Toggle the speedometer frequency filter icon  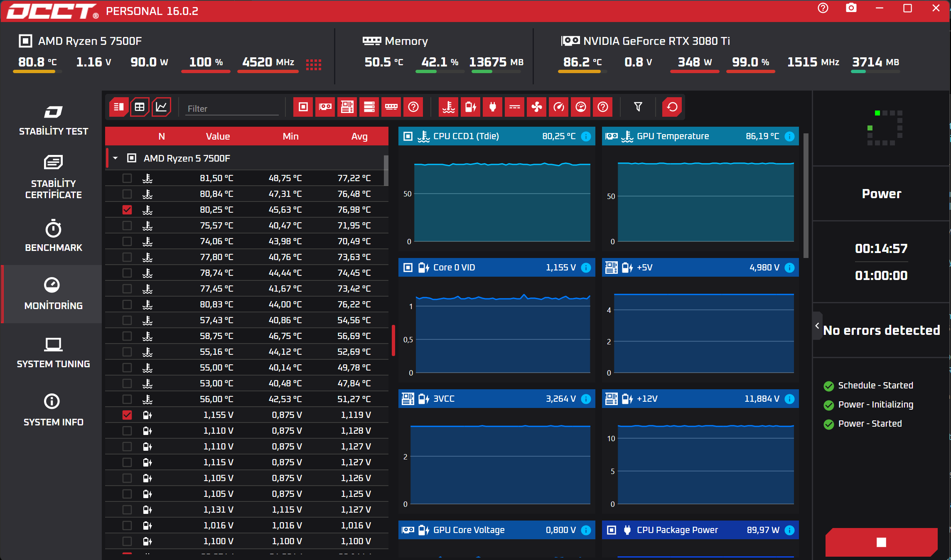pyautogui.click(x=559, y=107)
